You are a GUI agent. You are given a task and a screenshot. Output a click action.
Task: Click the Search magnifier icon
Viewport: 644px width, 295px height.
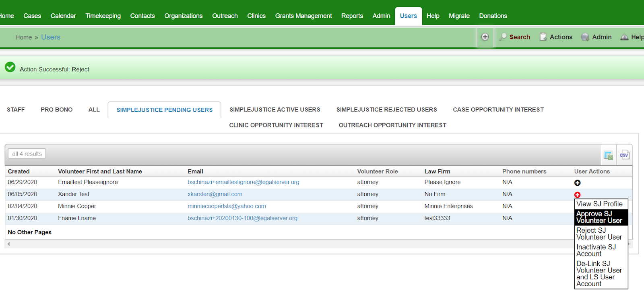503,37
